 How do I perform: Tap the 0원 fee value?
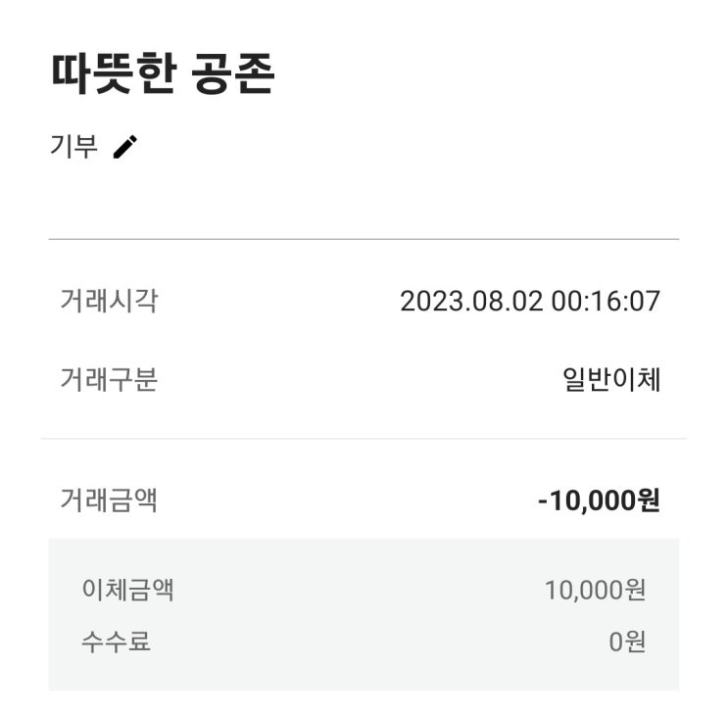click(627, 643)
